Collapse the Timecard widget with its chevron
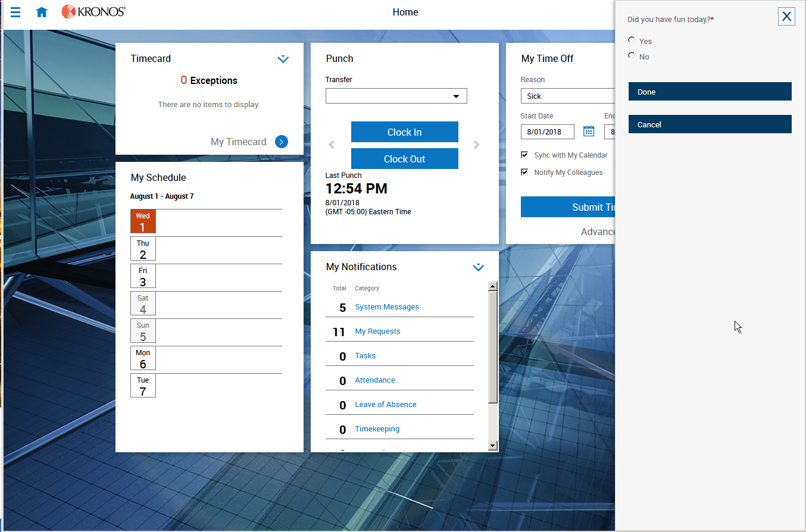 pyautogui.click(x=283, y=59)
